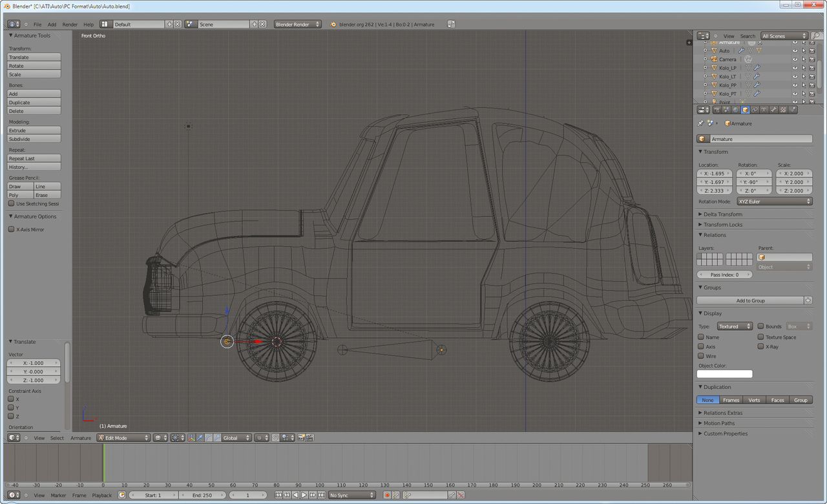Click the Duplicate bones button
The image size is (827, 504).
click(34, 102)
